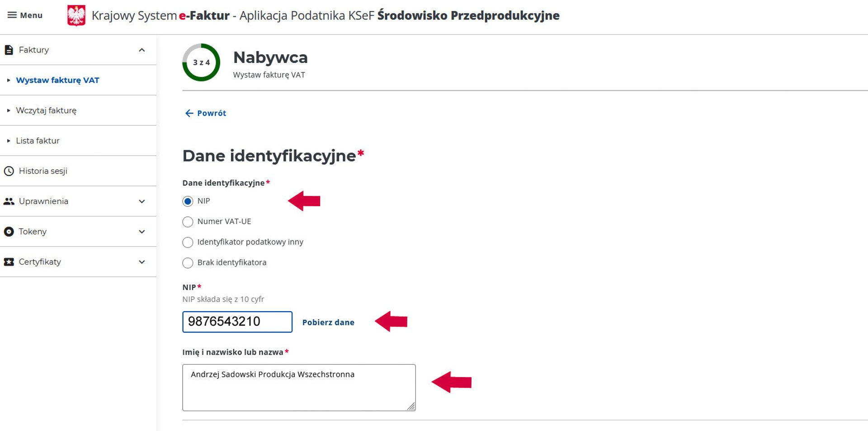Click the Powrót back arrow icon
The width and height of the screenshot is (868, 431).
(189, 113)
